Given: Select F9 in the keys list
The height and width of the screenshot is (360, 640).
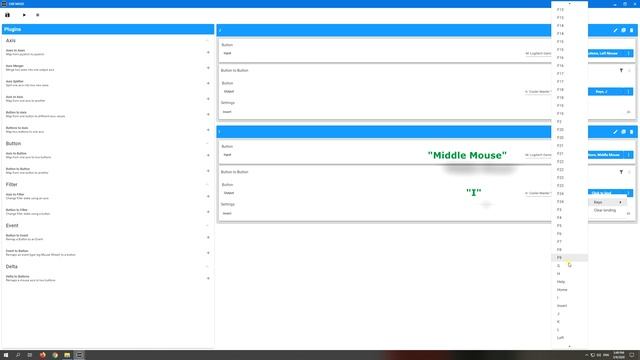Looking at the screenshot, I should tap(569, 258).
